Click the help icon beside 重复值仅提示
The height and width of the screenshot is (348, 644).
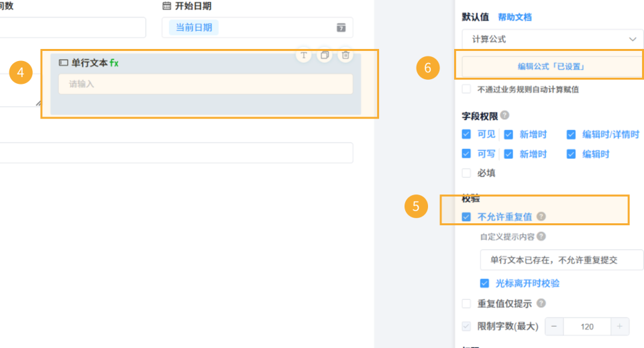tap(541, 303)
